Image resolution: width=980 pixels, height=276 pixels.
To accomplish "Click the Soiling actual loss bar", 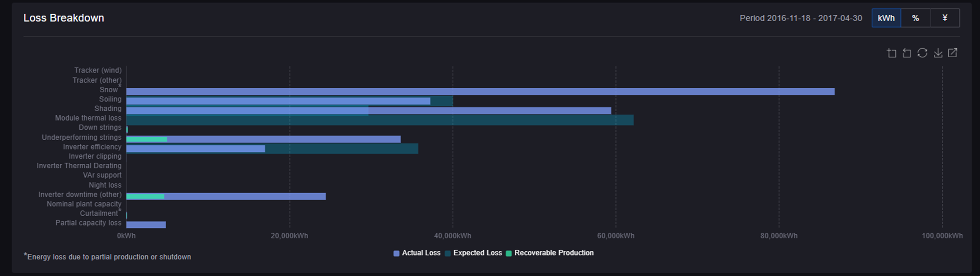I will 278,101.
